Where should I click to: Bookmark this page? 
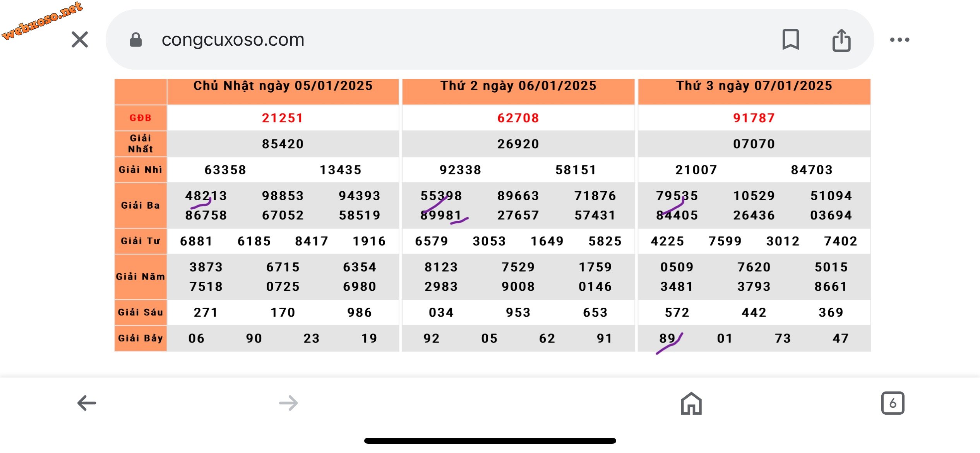pos(790,39)
